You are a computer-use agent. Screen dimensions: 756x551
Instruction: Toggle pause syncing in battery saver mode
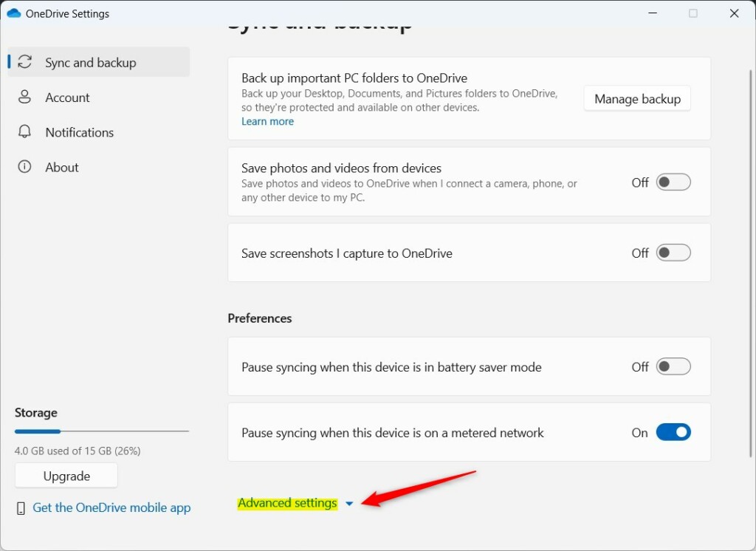[673, 366]
